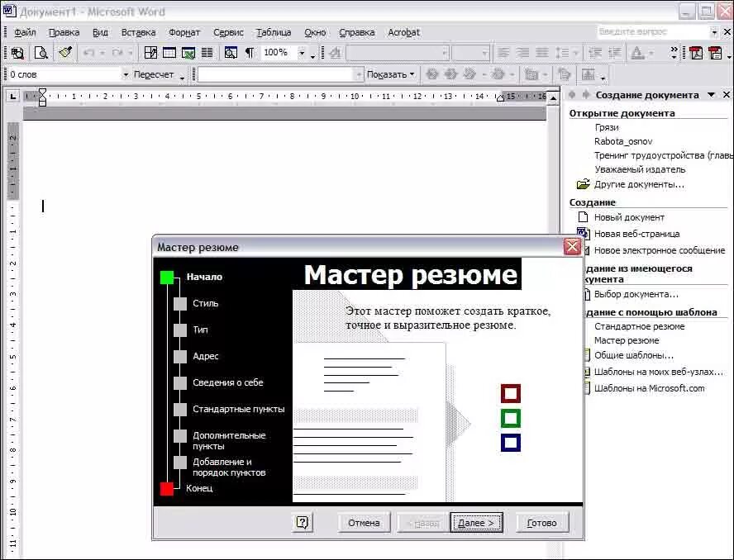Image resolution: width=734 pixels, height=560 pixels.
Task: Click the dark green color square
Action: [x=511, y=418]
